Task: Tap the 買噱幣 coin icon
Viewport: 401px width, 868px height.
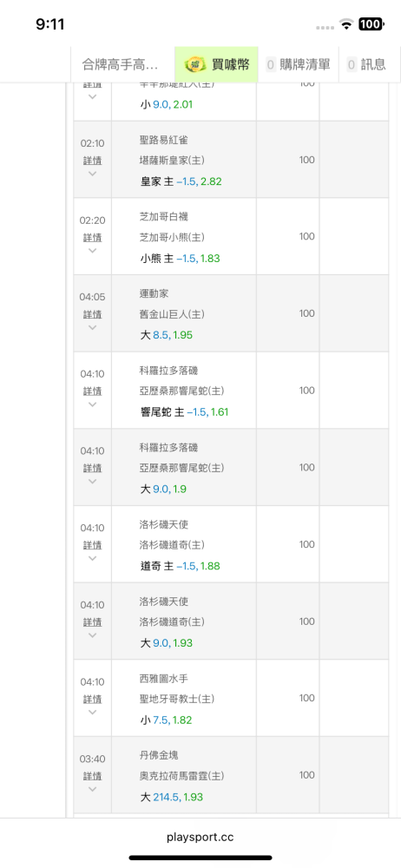Action: [194, 64]
